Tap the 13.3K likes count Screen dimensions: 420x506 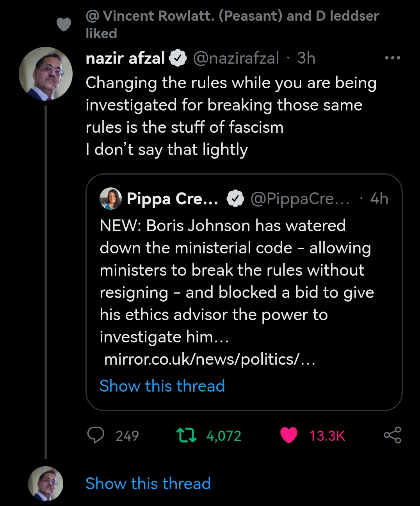click(x=327, y=436)
